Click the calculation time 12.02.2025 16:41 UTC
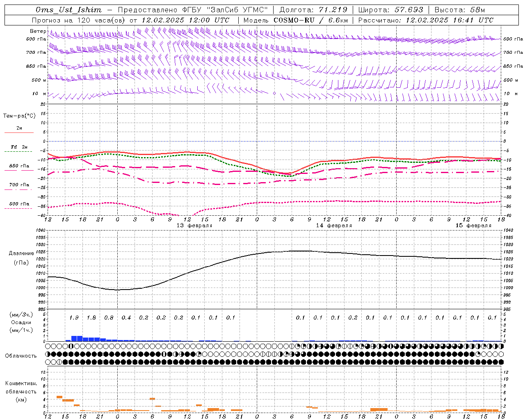Image resolution: width=525 pixels, height=420 pixels. click(450, 20)
